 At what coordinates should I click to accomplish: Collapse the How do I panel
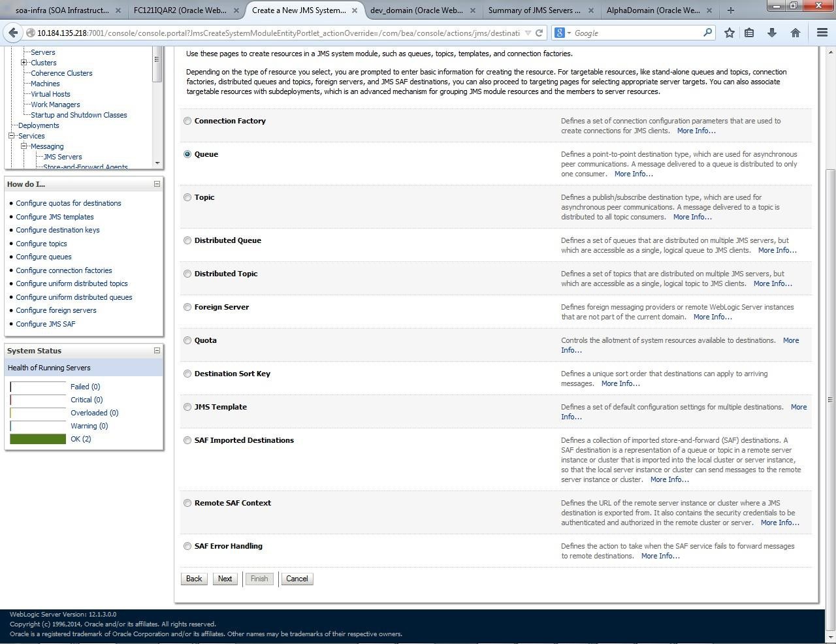(157, 184)
